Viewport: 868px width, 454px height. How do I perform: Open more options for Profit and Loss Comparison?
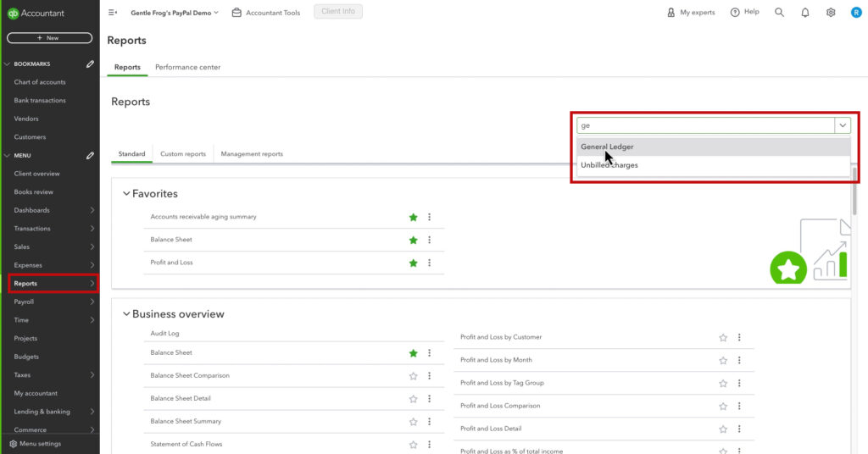[x=739, y=406]
